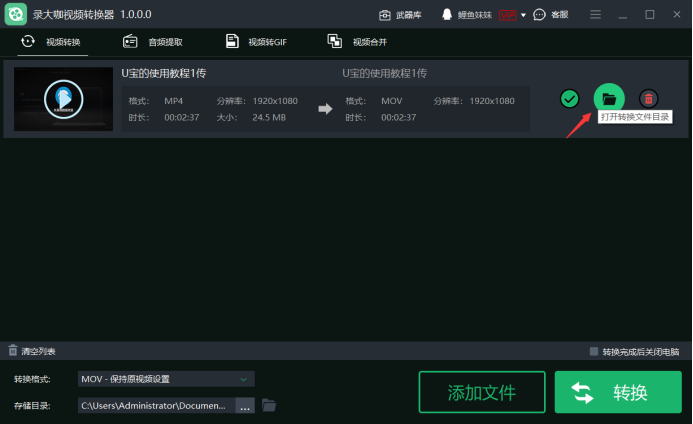
Task: Open the hamburger main menu
Action: click(596, 15)
